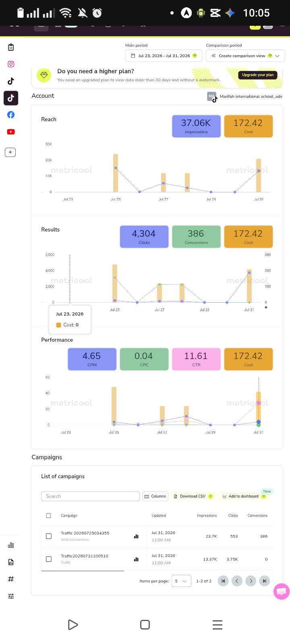Click the Download CSV button
This screenshot has height=644, width=290.
point(193,496)
